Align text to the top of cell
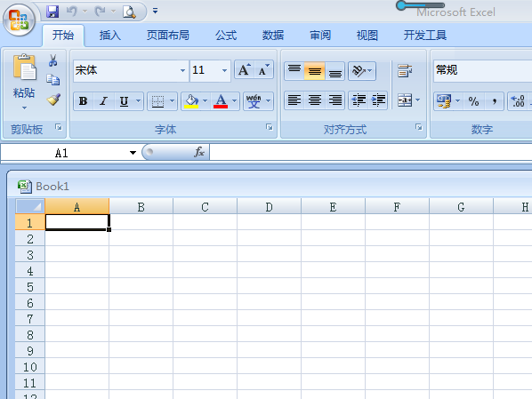 (294, 70)
